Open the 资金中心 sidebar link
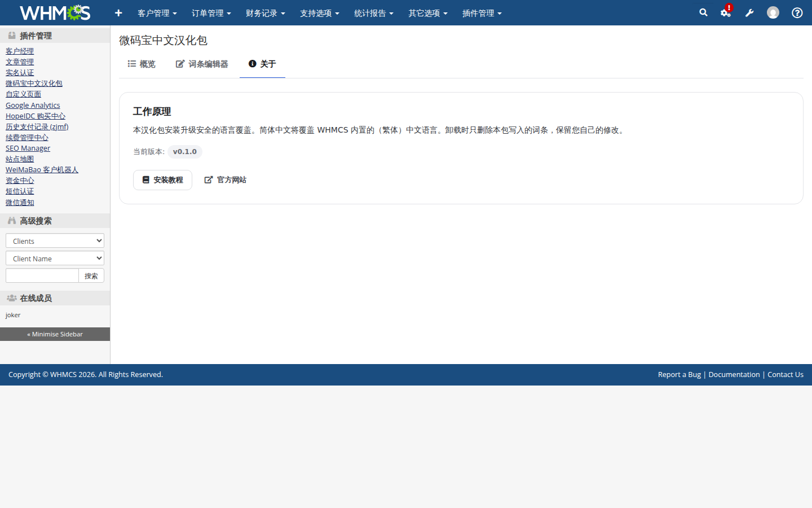 (x=20, y=180)
